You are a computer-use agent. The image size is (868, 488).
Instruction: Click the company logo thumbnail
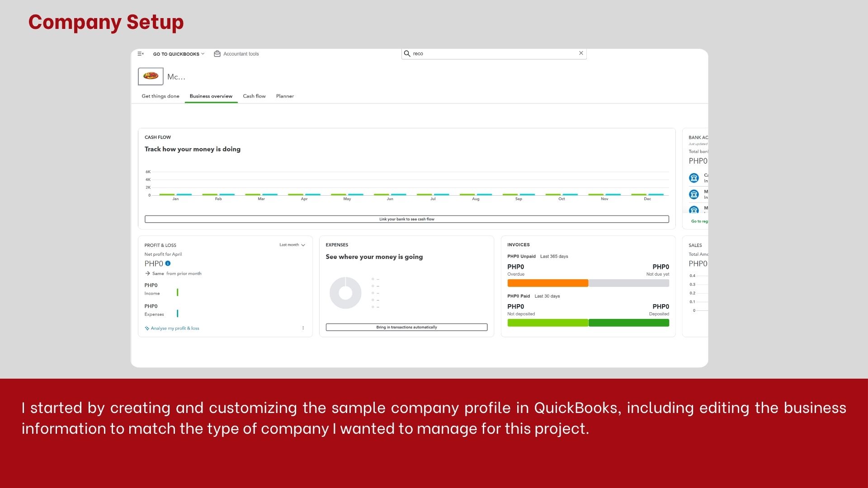151,76
